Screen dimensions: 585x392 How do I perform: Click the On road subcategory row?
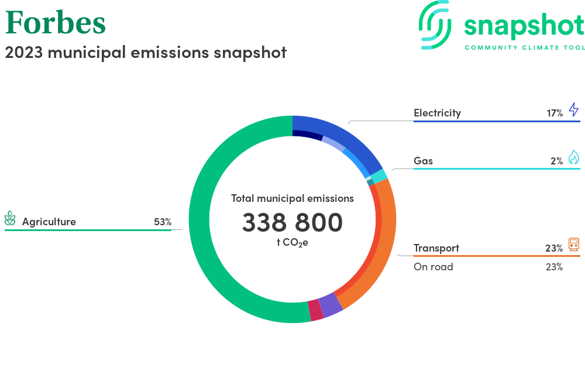[x=433, y=267]
